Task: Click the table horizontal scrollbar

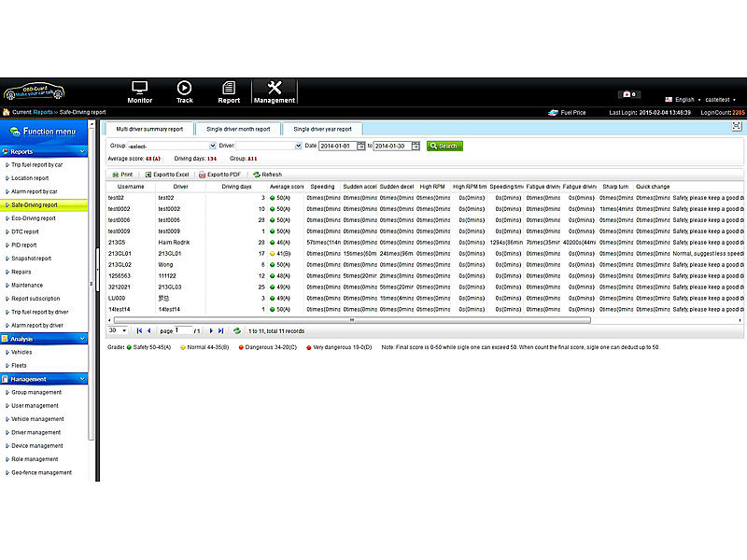Action: tap(352, 320)
